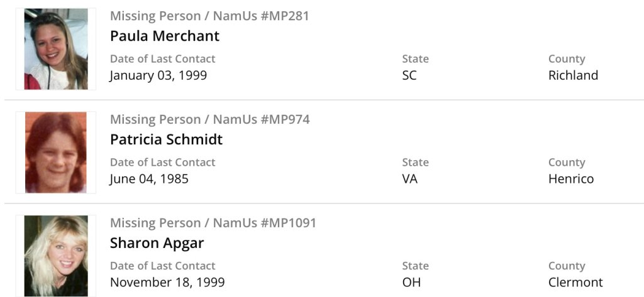Click the County label above Henrico
This screenshot has width=644, height=297.
tap(567, 163)
